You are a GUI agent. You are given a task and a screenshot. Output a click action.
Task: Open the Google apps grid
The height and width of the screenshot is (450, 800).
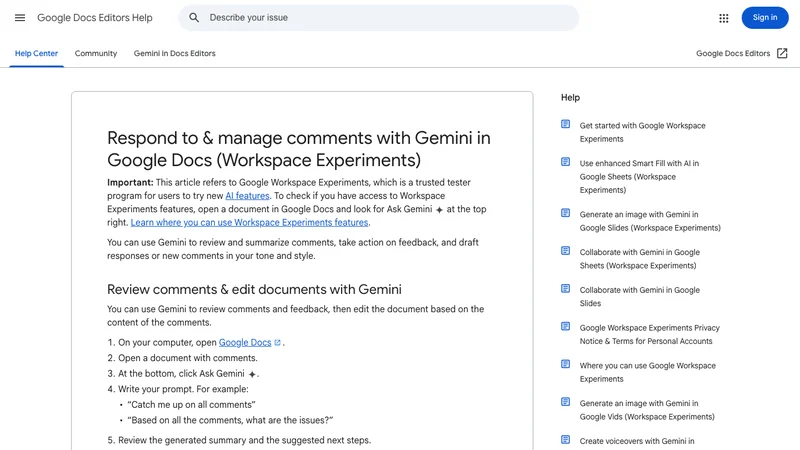pyautogui.click(x=723, y=18)
